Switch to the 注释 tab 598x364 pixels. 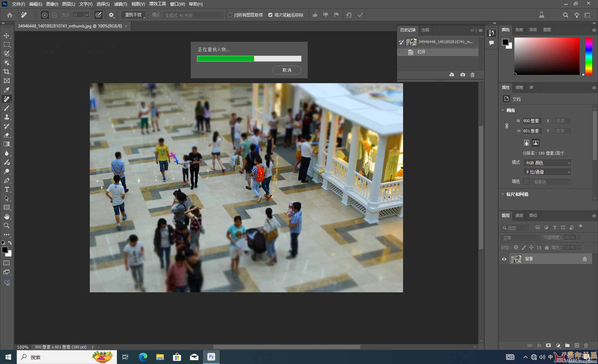pyautogui.click(x=425, y=30)
